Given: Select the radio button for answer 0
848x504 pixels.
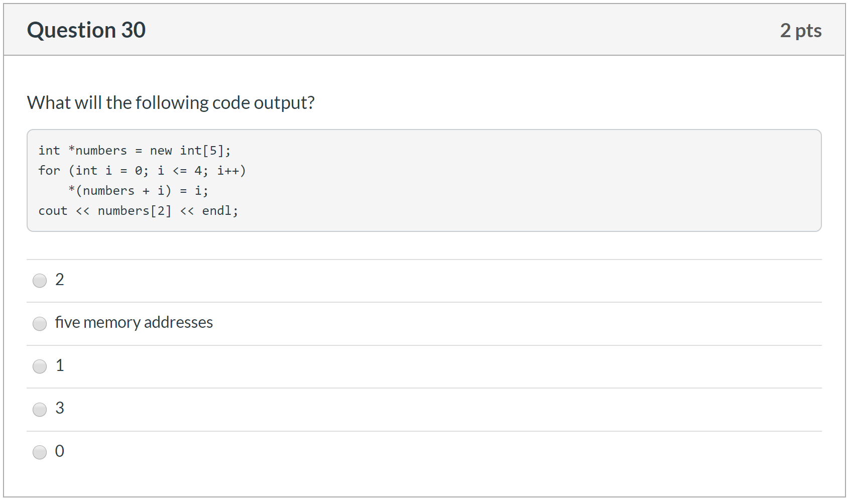Looking at the screenshot, I should coord(40,452).
